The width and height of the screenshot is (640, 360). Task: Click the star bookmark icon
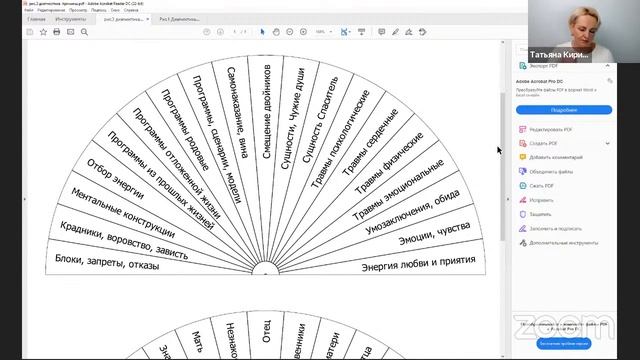[x=43, y=32]
